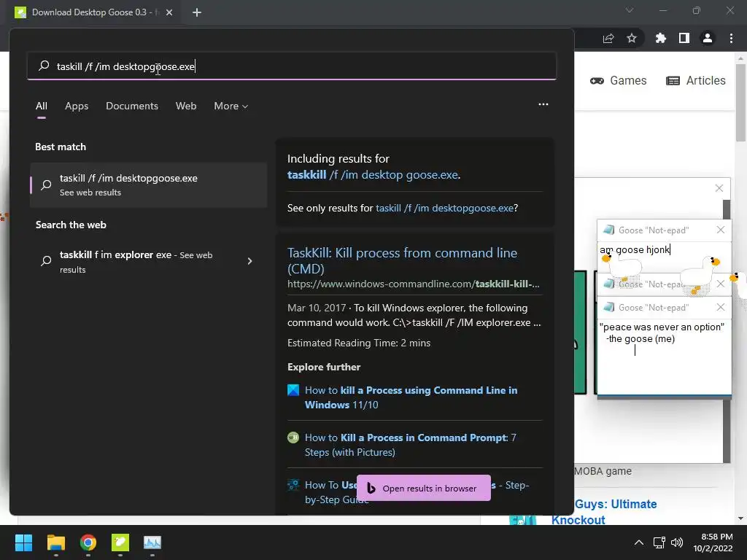The image size is (747, 560).
Task: Click the search box with taskill command
Action: (x=292, y=66)
